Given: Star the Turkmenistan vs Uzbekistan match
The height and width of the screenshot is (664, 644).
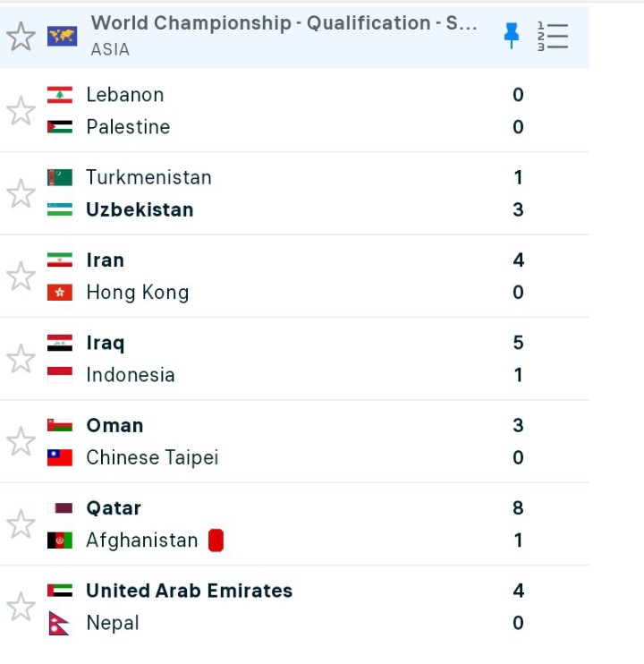Looking at the screenshot, I should click(21, 193).
